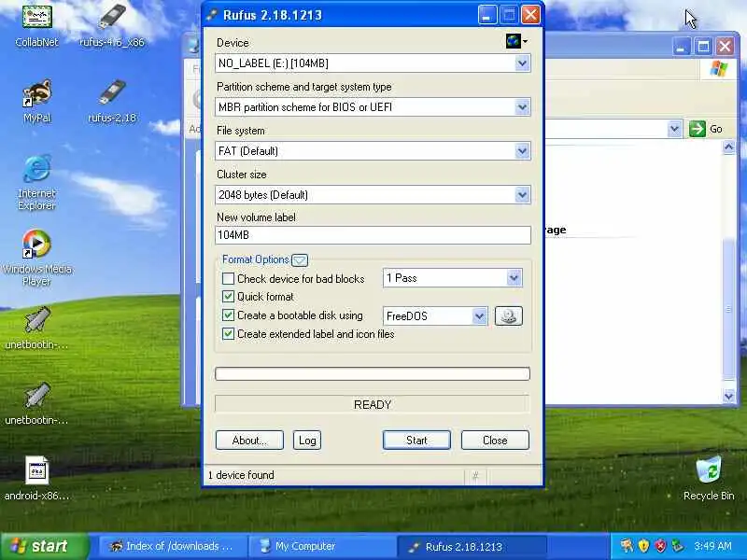Viewport: 747px width, 560px height.
Task: Click the Rufus 2.18.1213 taskbar item
Action: coord(472,546)
